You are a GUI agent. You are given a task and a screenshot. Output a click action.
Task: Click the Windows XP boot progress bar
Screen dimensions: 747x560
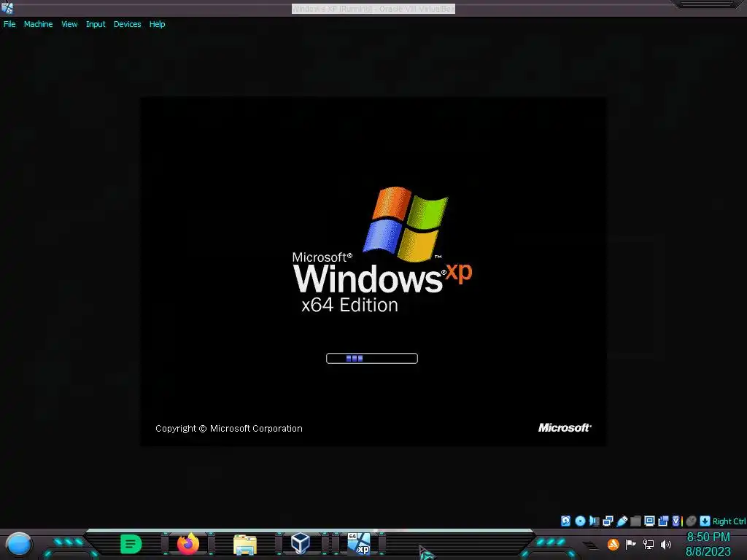click(x=372, y=358)
